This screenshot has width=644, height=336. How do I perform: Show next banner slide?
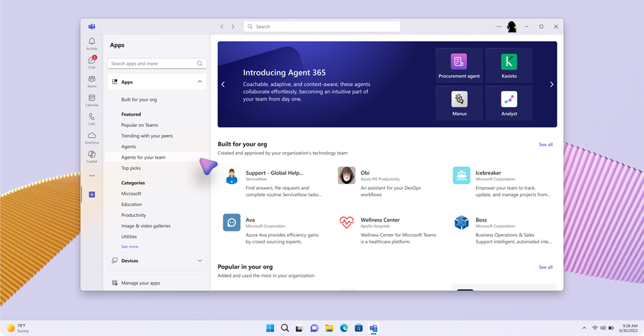click(552, 84)
